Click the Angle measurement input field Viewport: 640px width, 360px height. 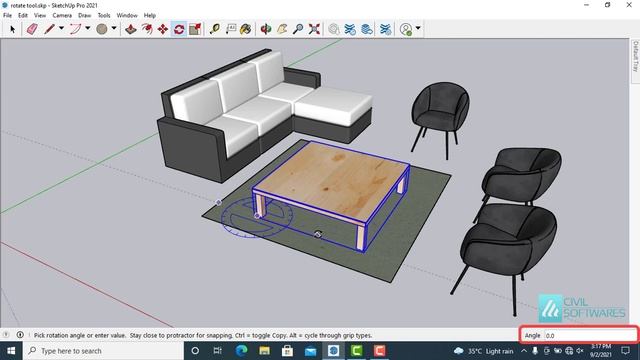[x=590, y=336]
